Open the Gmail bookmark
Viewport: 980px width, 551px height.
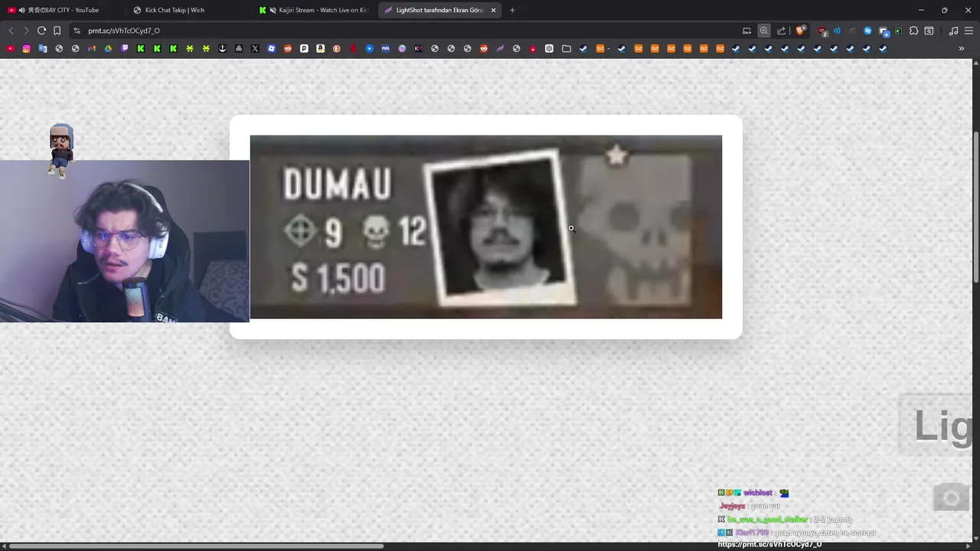92,48
